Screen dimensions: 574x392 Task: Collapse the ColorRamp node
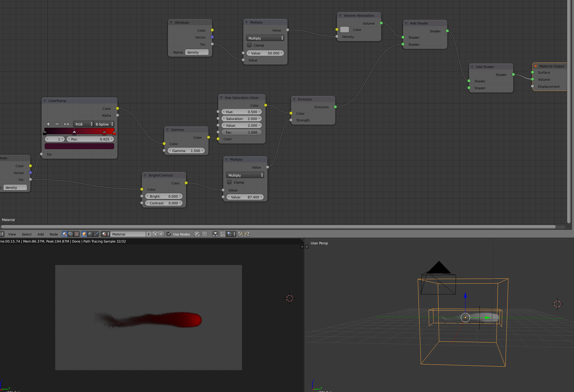tap(45, 101)
